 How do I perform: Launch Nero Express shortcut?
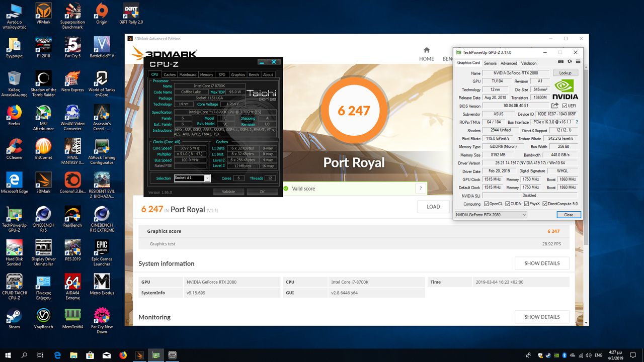point(72,81)
